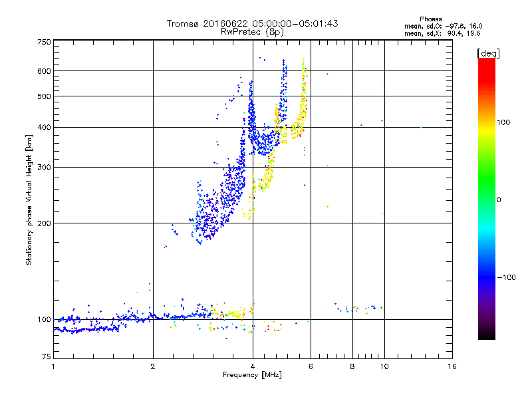
Task: Click the 'mean, sd,O: -97.6, 16.0' line
Action: [x=443, y=26]
